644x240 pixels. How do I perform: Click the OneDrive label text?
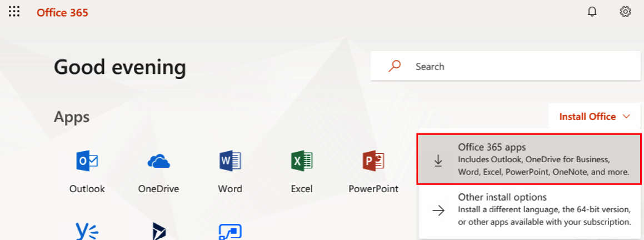158,189
